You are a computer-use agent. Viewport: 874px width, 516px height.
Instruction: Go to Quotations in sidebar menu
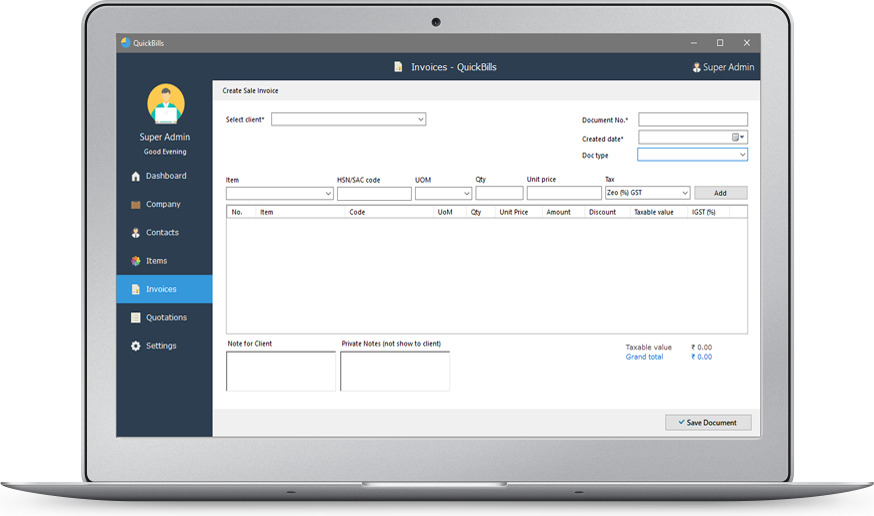pyautogui.click(x=165, y=318)
